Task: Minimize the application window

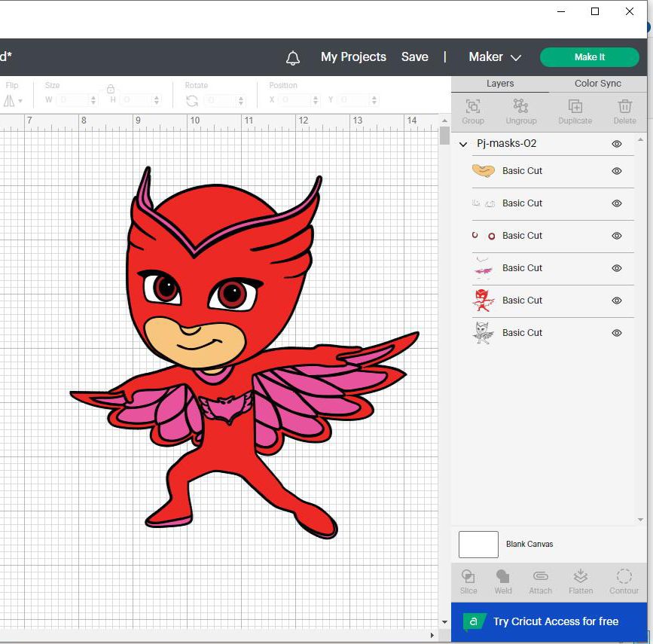Action: pos(561,11)
